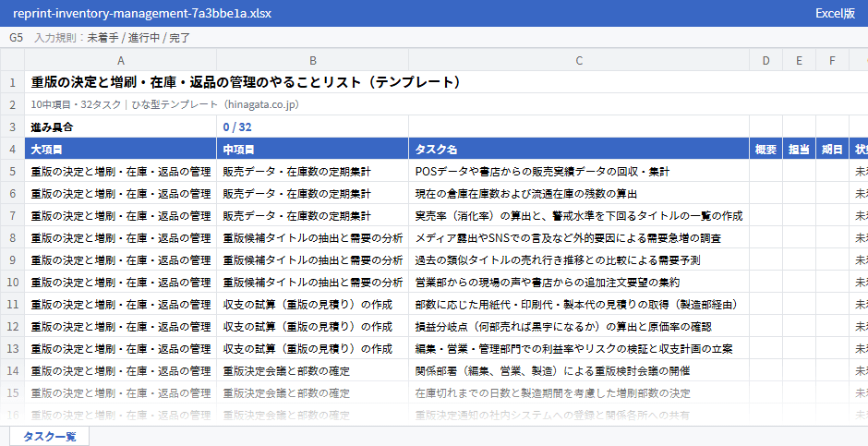Viewport: 868px width, 446px height.
Task: Click cell POSデータや書店からの販売実績データの回収・集計
Action: click(x=579, y=171)
